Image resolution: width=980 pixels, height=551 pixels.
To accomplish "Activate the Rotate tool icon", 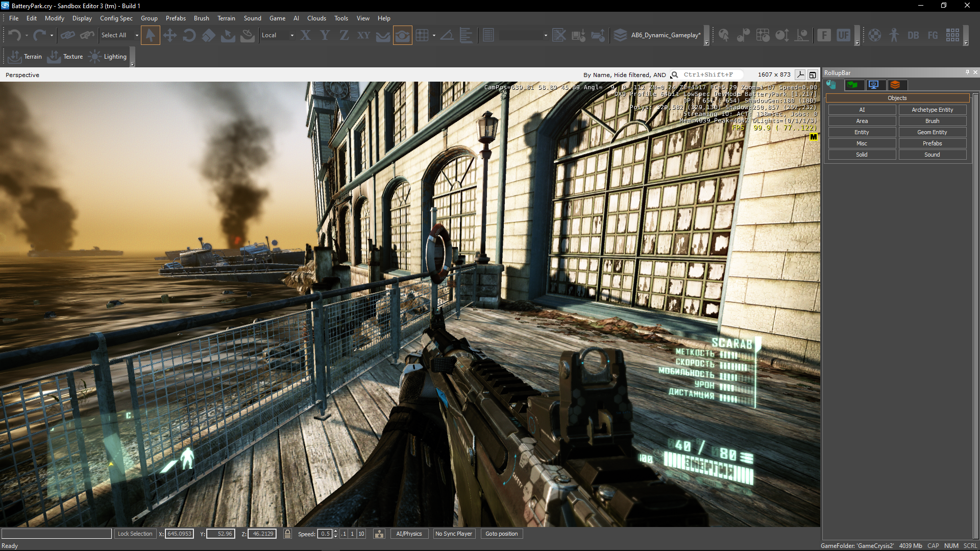I will pyautogui.click(x=189, y=35).
